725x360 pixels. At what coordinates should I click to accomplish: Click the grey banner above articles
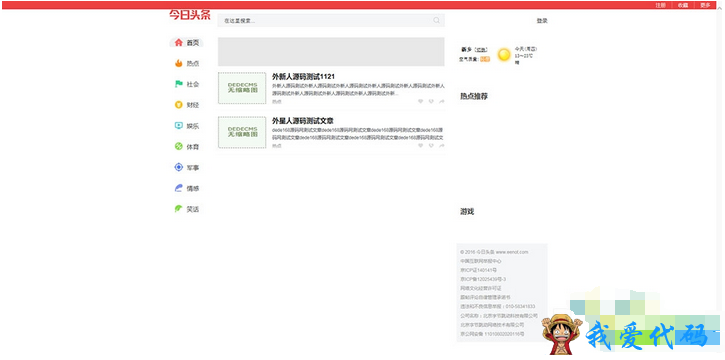[x=331, y=52]
